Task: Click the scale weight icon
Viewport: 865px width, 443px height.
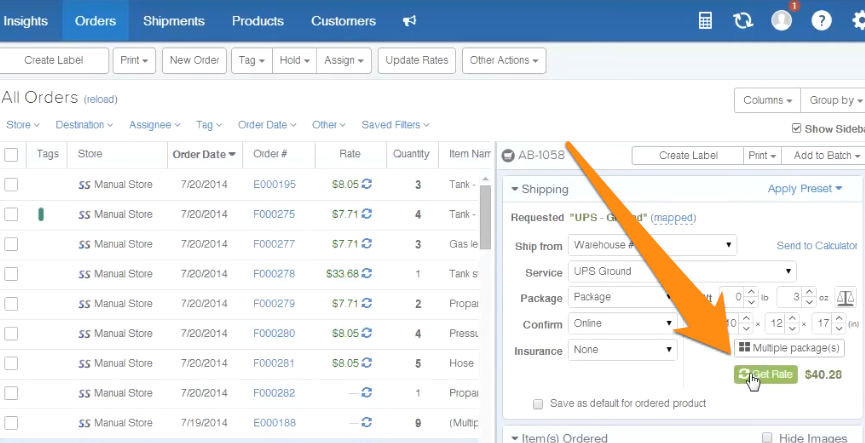Action: (x=845, y=298)
